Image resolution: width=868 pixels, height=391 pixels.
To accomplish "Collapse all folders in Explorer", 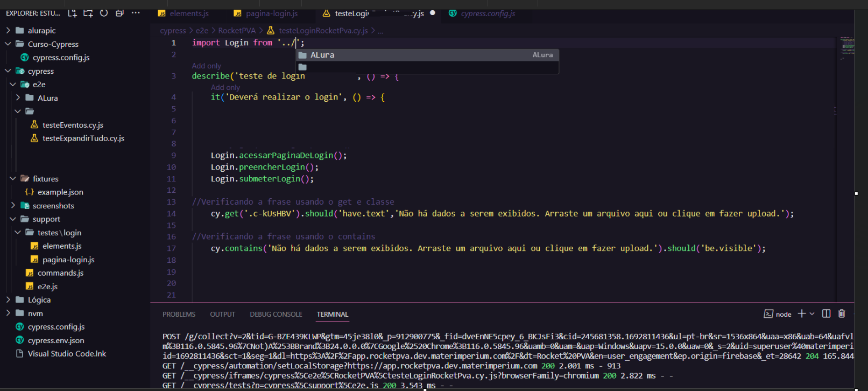I will coord(120,13).
